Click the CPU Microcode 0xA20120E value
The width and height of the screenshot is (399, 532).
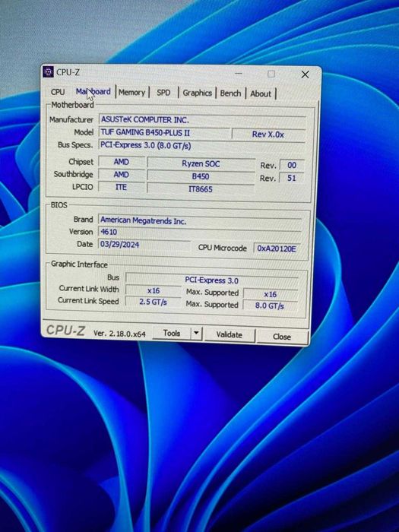277,249
